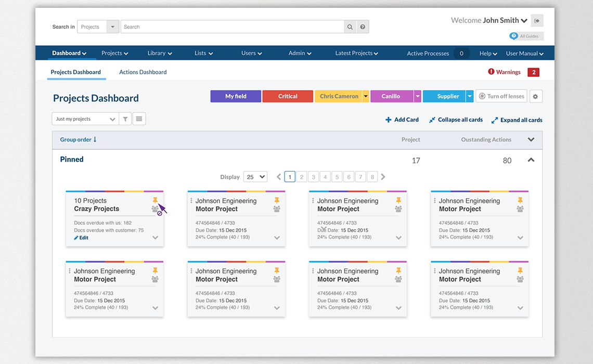Unpin the Crazy Projects card

(x=155, y=200)
